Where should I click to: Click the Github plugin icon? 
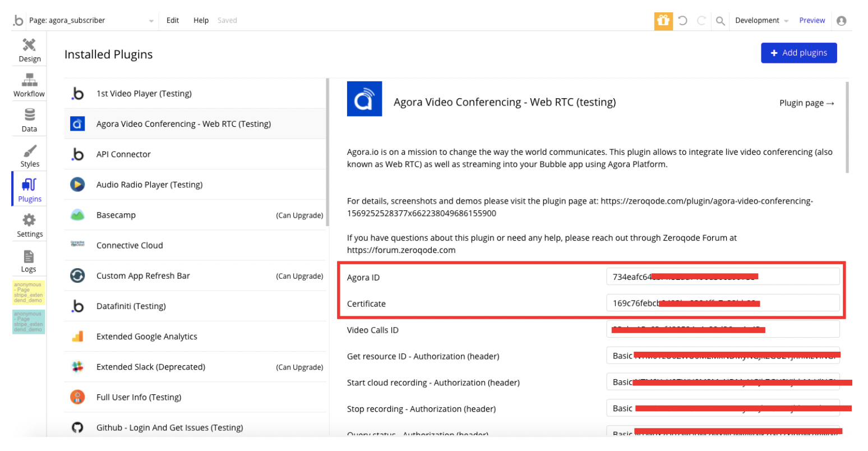click(77, 427)
